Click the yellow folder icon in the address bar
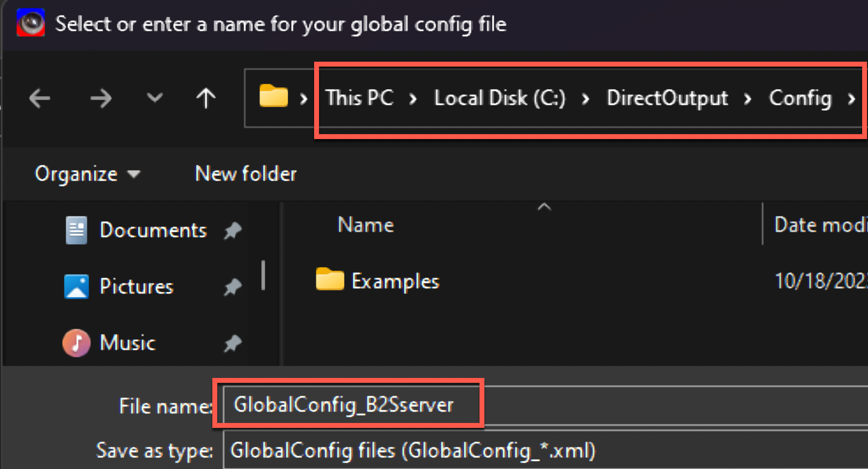Image resolution: width=868 pixels, height=469 pixels. coord(272,97)
